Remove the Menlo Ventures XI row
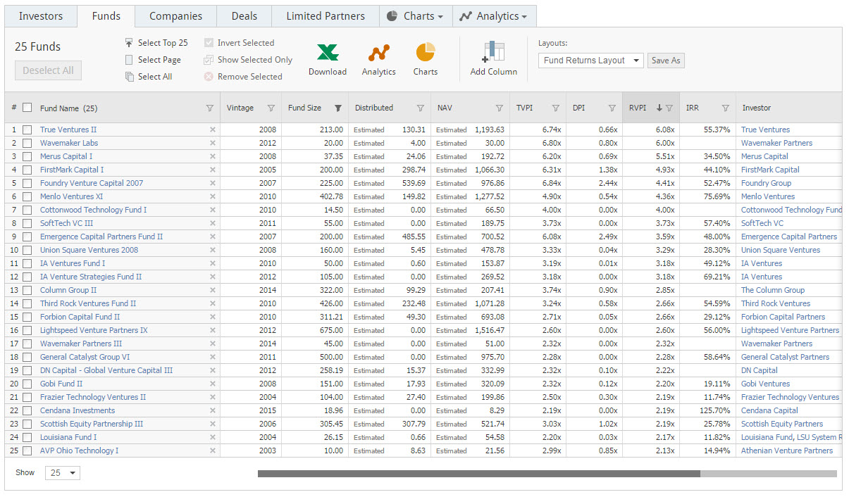 [x=213, y=197]
